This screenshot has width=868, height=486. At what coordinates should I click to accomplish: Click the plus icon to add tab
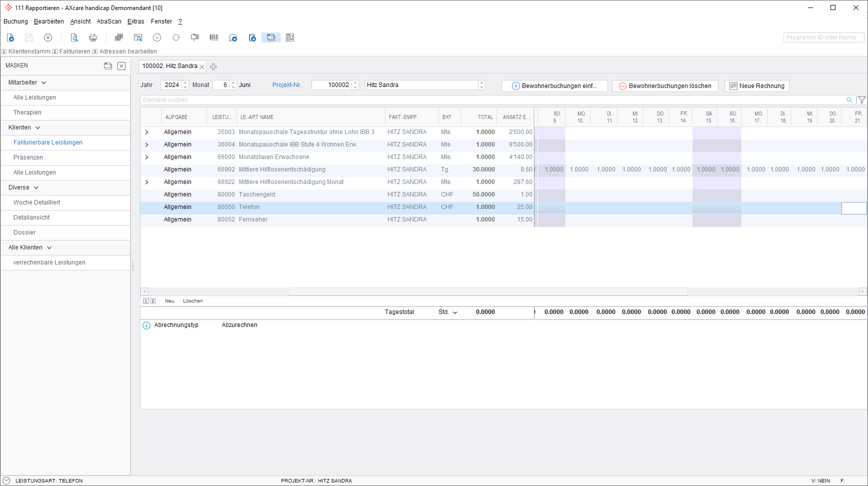coord(213,66)
